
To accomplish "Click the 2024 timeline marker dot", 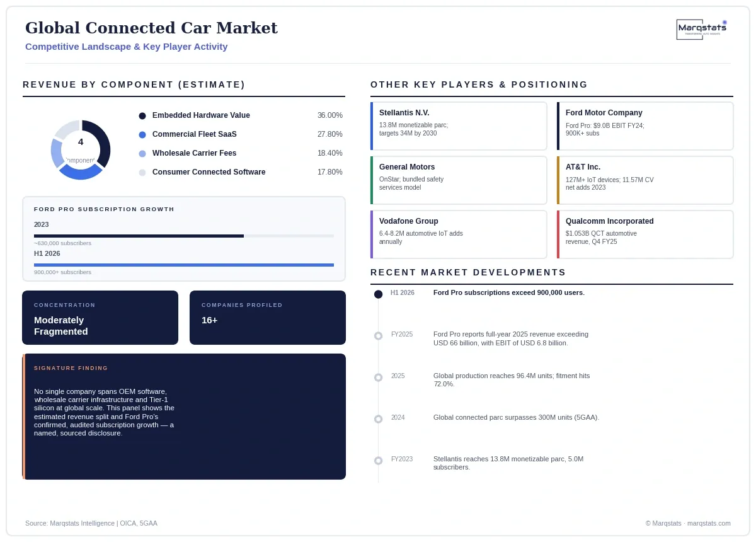I will pyautogui.click(x=378, y=419).
